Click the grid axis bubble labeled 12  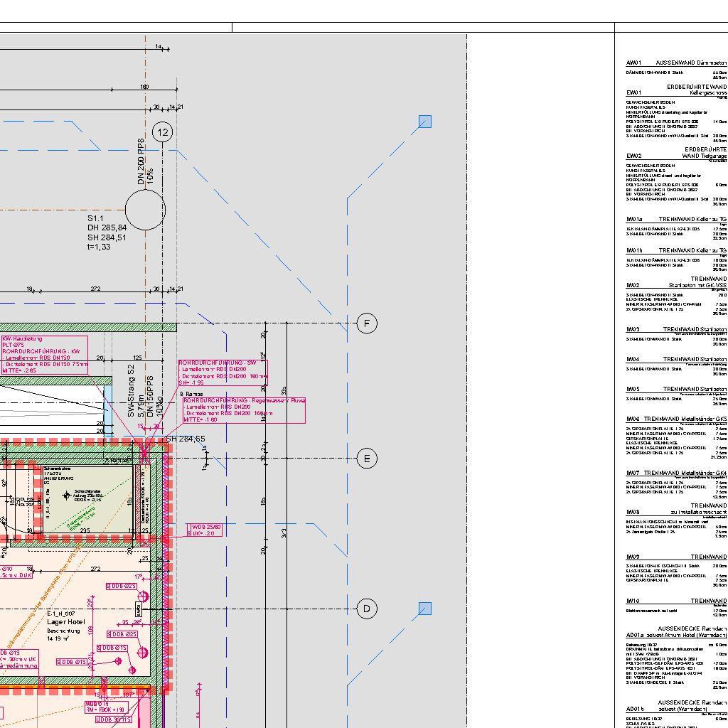click(x=164, y=132)
